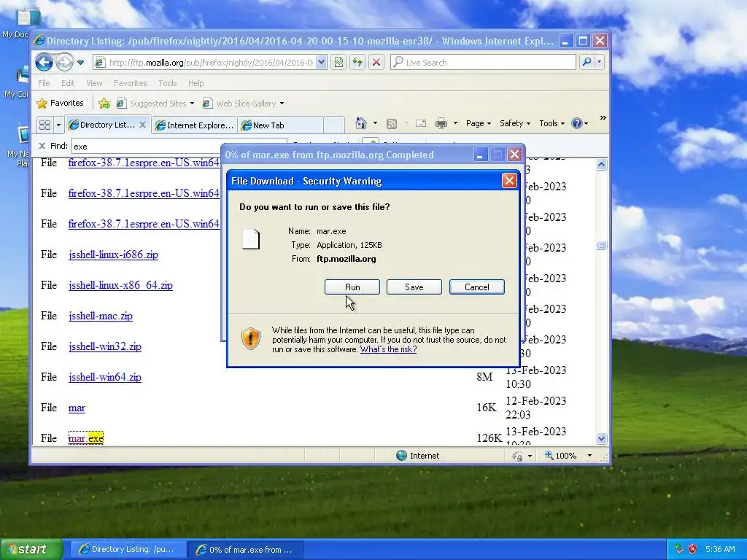Image resolution: width=747 pixels, height=560 pixels.
Task: Click the Forward navigation arrow
Action: 64,63
